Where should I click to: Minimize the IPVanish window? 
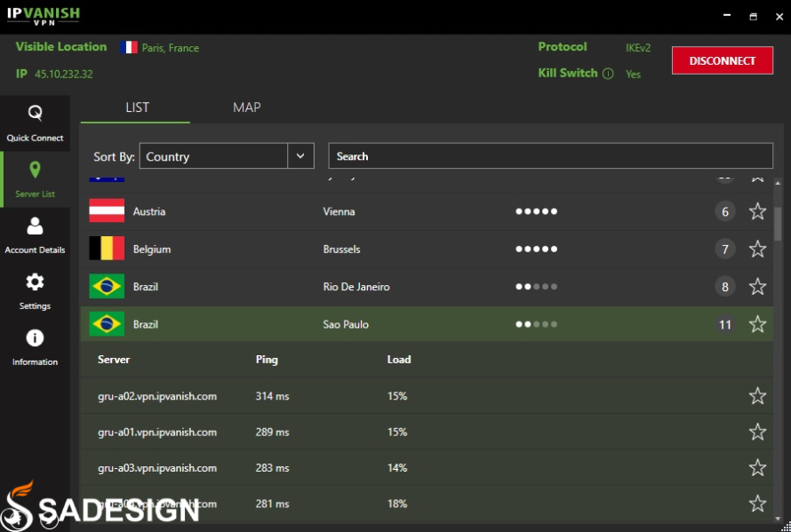click(x=727, y=16)
